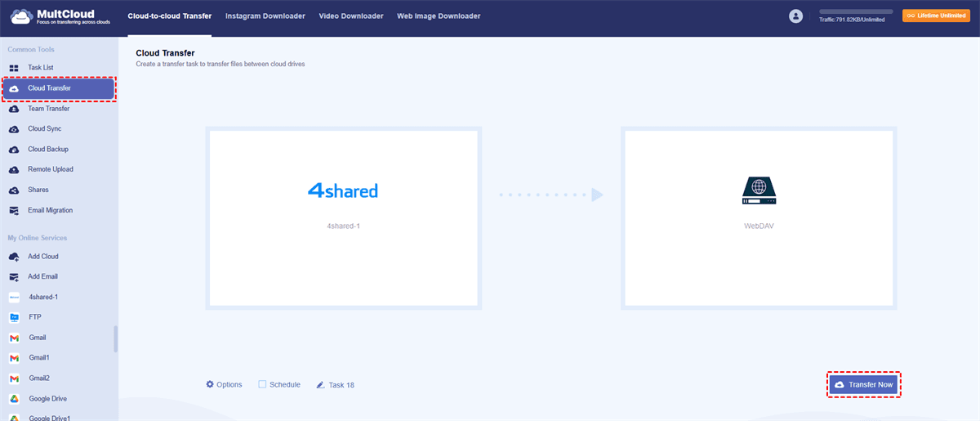Enable the Schedule checkbox
Image resolution: width=980 pixels, height=421 pixels.
[x=262, y=384]
